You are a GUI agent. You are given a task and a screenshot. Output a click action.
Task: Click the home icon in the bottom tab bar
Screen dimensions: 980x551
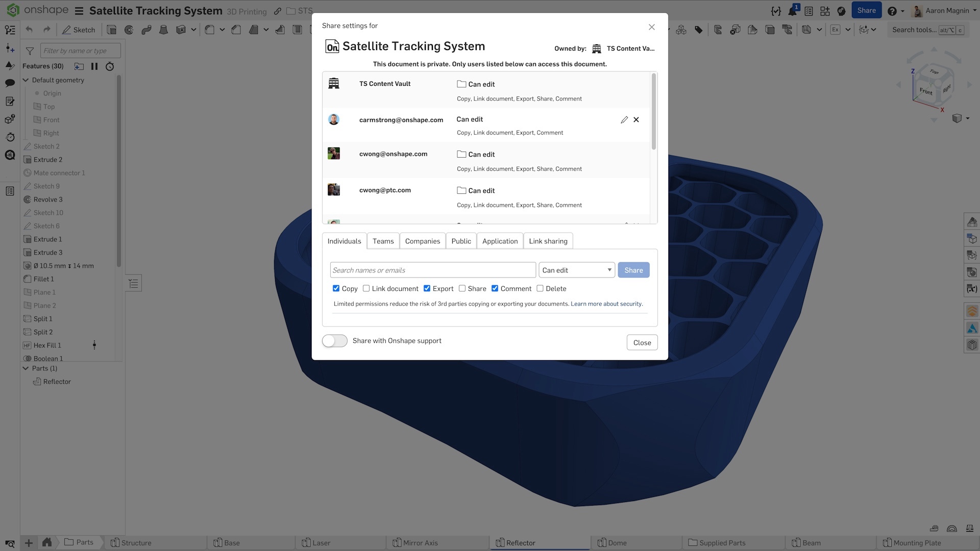coord(46,542)
